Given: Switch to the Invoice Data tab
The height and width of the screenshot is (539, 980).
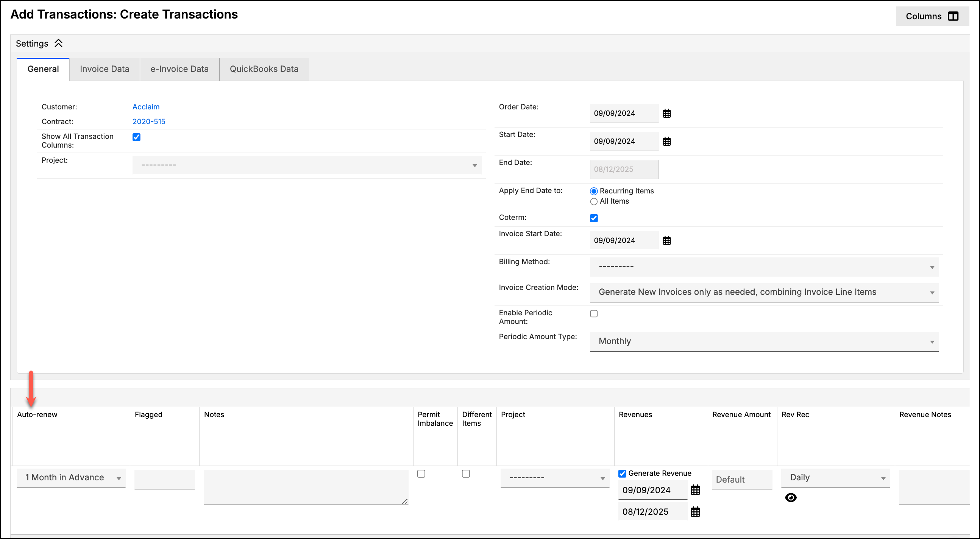Looking at the screenshot, I should (105, 69).
